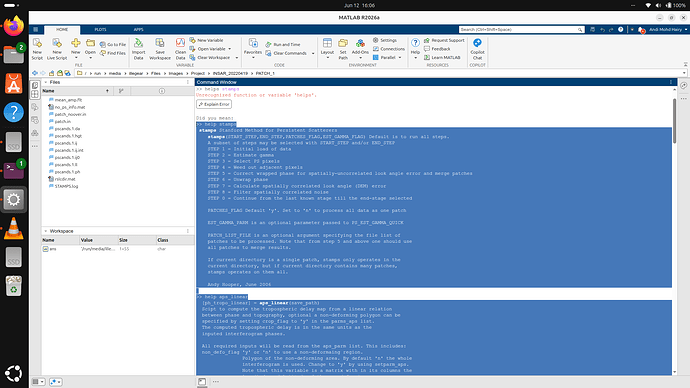690x388 pixels.
Task: Click Learn MATLAB
Action: [442, 58]
